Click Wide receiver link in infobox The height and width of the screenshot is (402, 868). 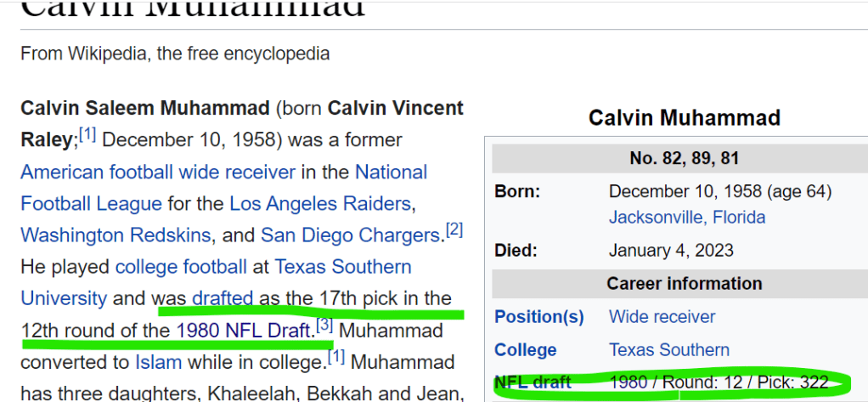pos(662,316)
